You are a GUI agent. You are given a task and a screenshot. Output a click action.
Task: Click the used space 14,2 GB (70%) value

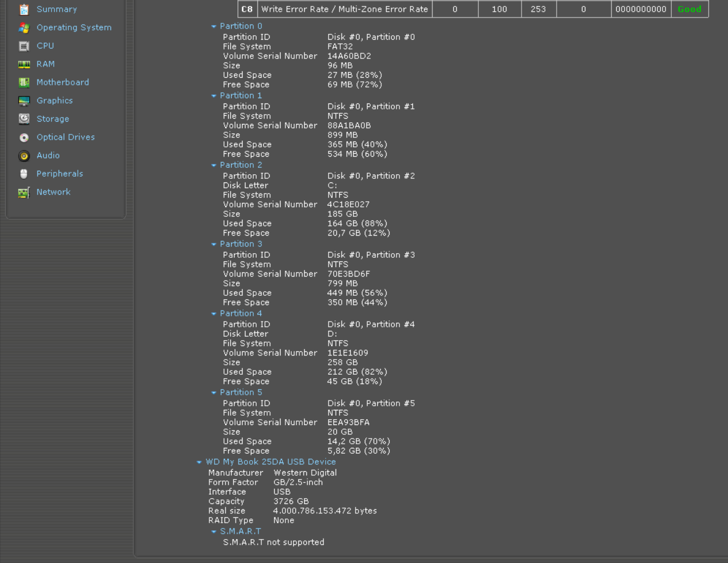[x=358, y=441]
